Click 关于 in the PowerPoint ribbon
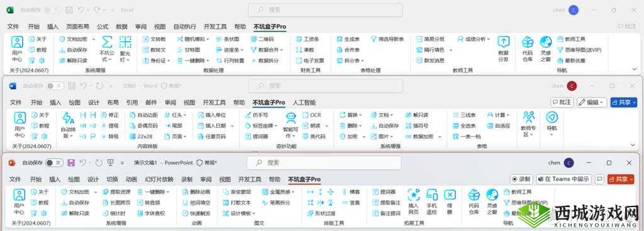The image size is (644, 231). [x=40, y=192]
